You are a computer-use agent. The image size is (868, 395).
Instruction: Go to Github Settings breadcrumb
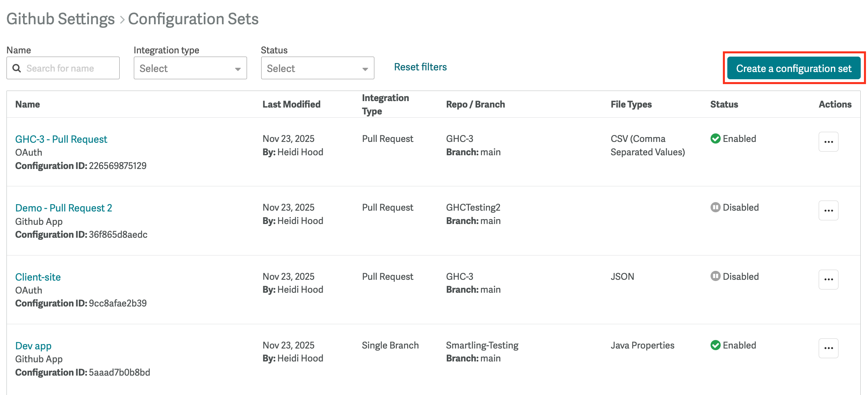coord(61,19)
